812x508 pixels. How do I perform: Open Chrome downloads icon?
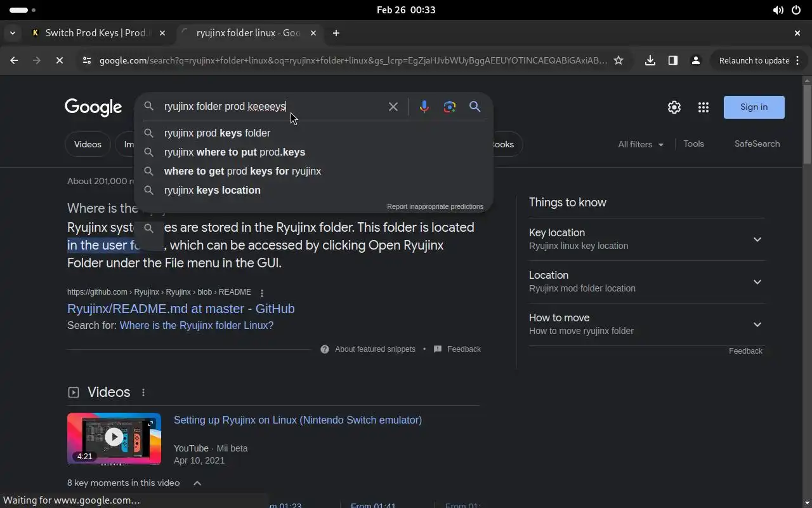coord(650,60)
